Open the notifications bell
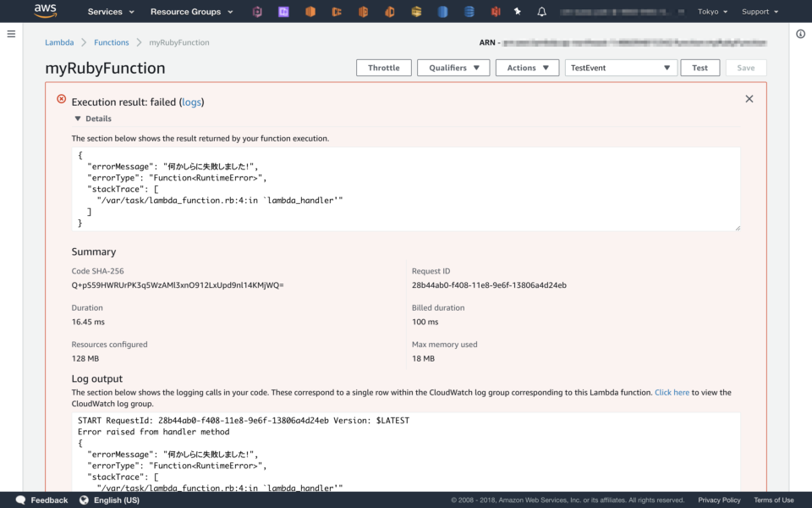The width and height of the screenshot is (812, 508). tap(541, 11)
